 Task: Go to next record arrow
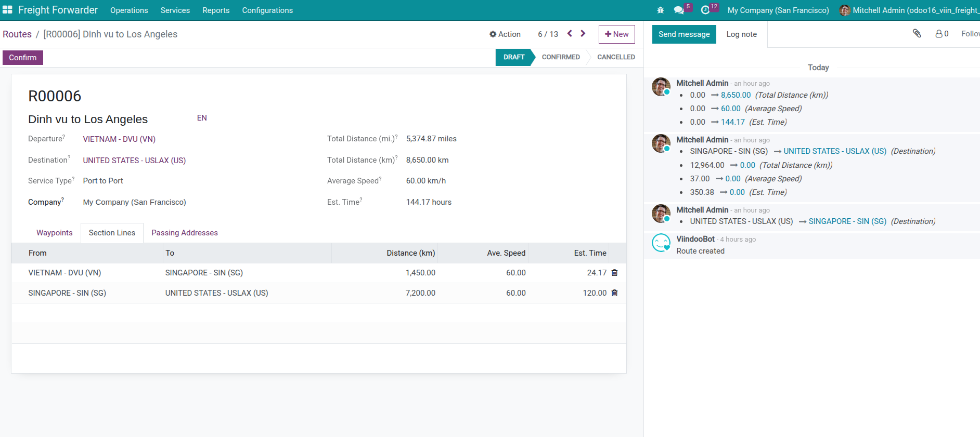tap(583, 34)
